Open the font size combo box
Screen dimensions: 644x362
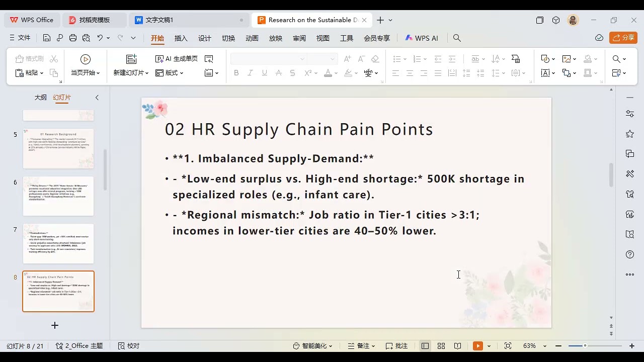coord(322,59)
